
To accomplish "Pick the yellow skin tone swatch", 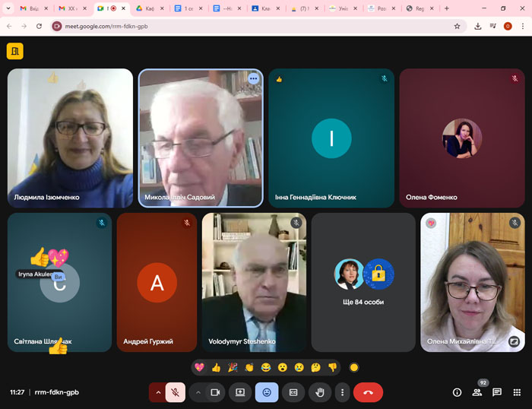I will tap(353, 368).
